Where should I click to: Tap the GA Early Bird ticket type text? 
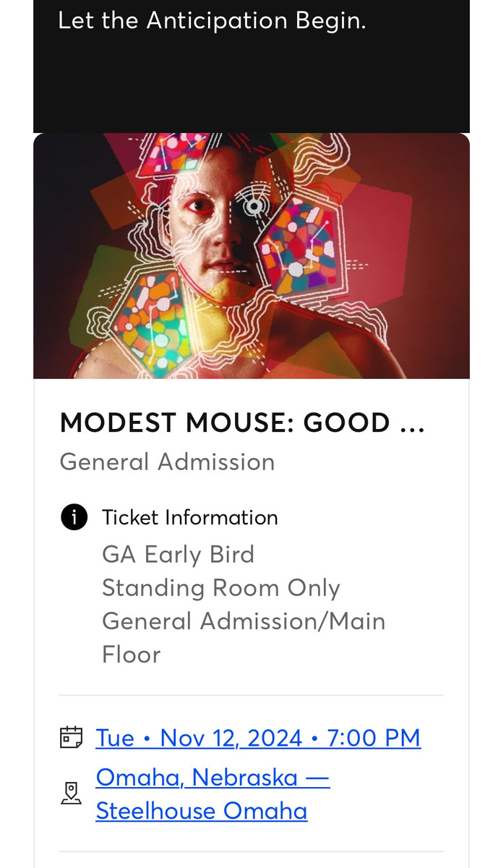tap(178, 555)
